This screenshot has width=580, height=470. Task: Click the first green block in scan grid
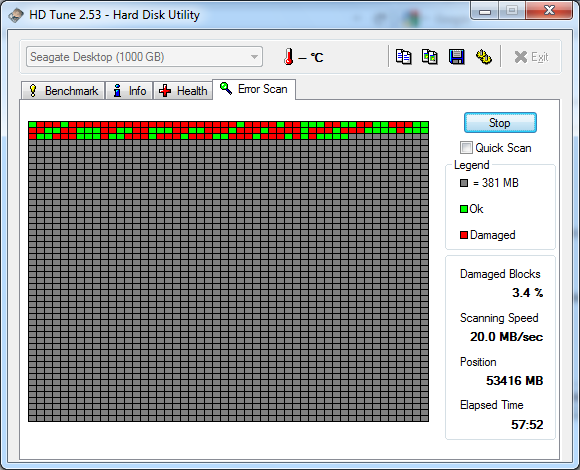(33, 124)
